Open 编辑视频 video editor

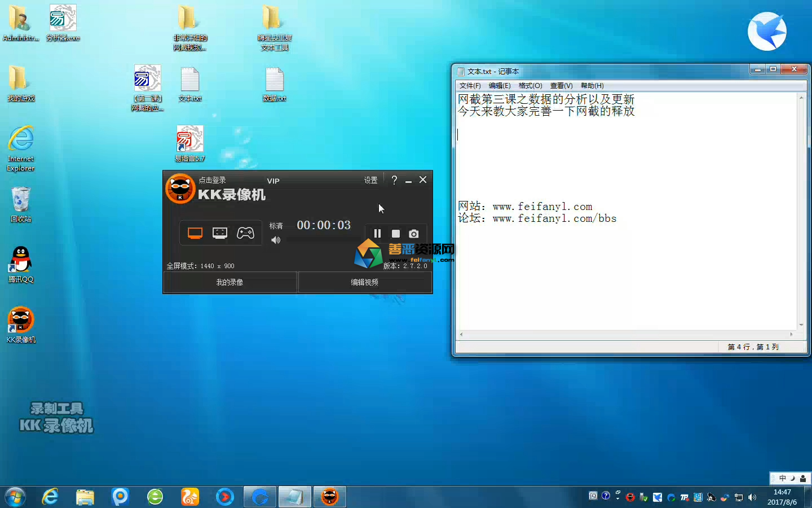(x=365, y=282)
